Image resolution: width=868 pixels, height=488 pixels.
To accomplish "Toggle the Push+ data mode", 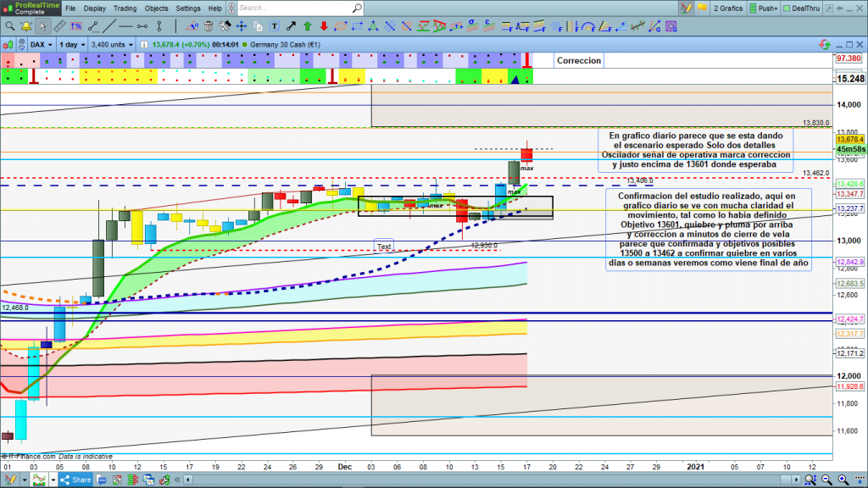I will tap(763, 8).
